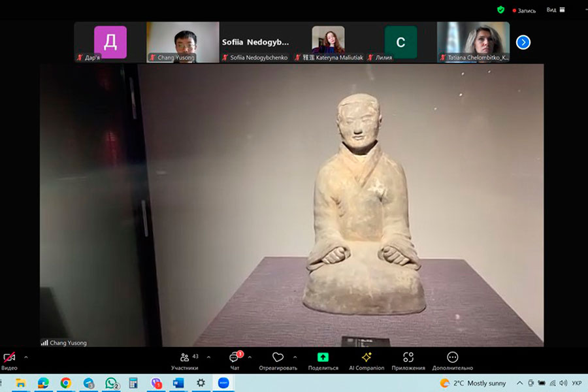Select Chang Yusong's video thumbnail
The image size is (588, 392).
pos(183,42)
